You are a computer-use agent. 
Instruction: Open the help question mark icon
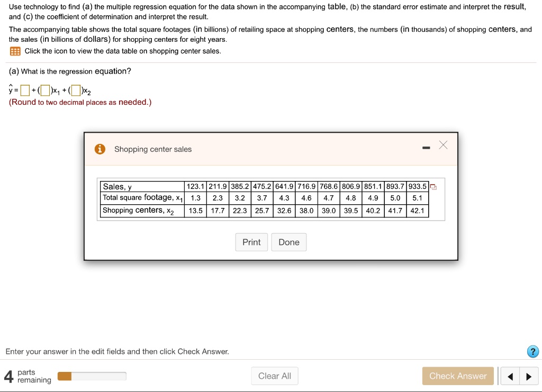click(533, 351)
